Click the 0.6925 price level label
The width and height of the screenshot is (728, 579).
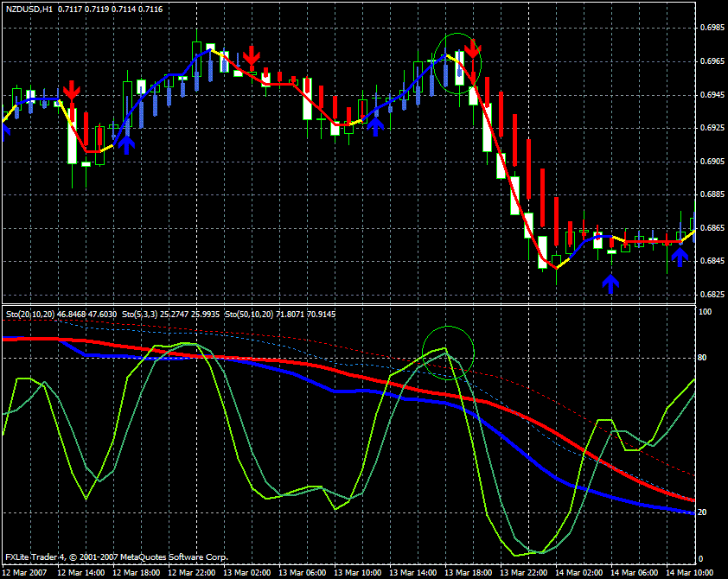tap(712, 127)
